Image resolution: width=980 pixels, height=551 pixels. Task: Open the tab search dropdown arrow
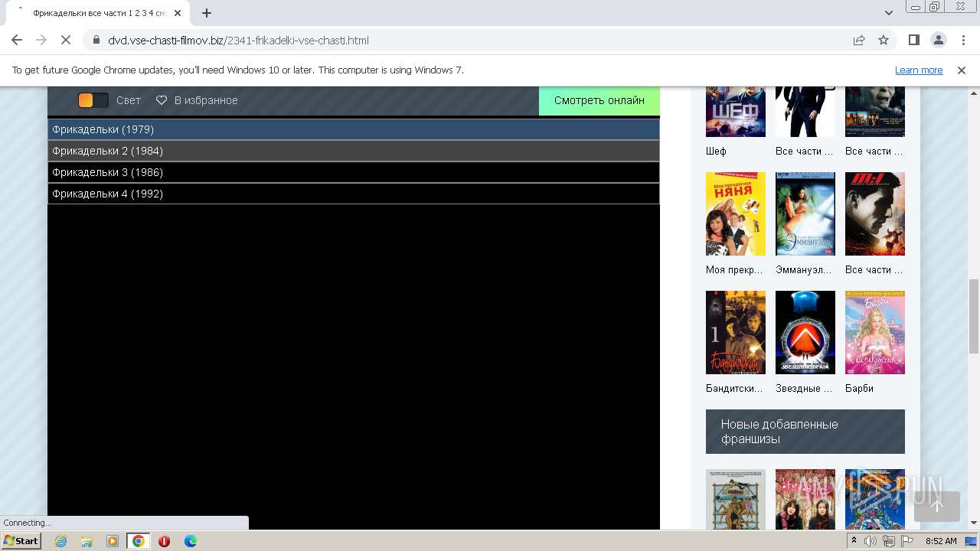pos(889,13)
